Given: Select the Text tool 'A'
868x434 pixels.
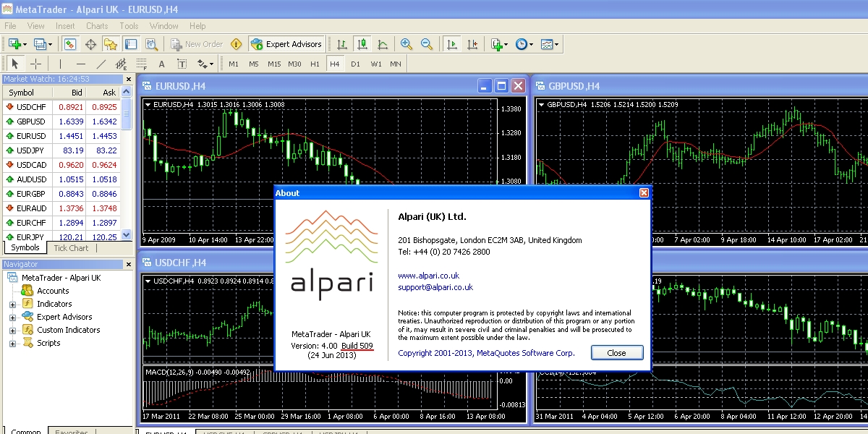Looking at the screenshot, I should 161,64.
